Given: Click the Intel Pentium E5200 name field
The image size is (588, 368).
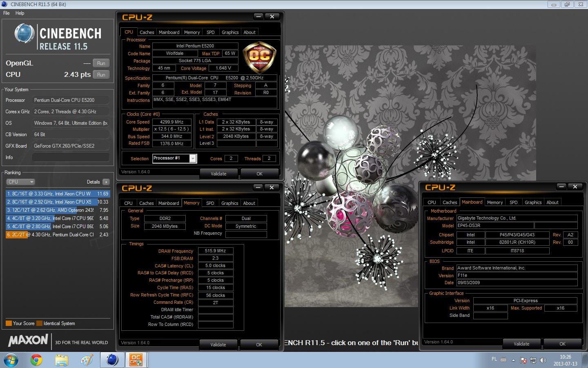Looking at the screenshot, I should pyautogui.click(x=195, y=46).
